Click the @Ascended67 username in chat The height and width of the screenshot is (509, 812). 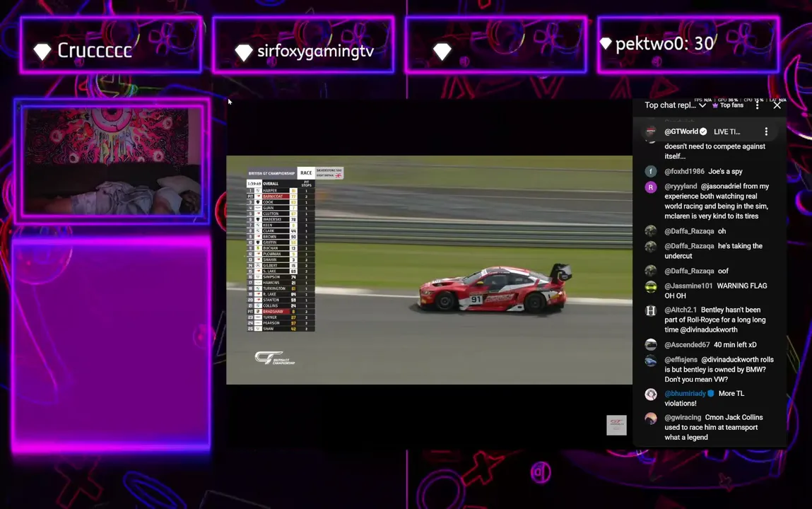click(x=687, y=345)
